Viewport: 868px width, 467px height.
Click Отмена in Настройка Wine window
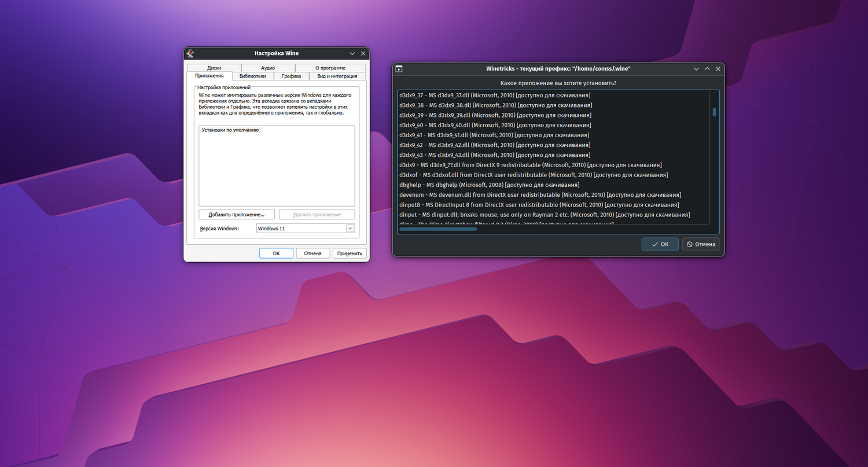click(x=312, y=253)
